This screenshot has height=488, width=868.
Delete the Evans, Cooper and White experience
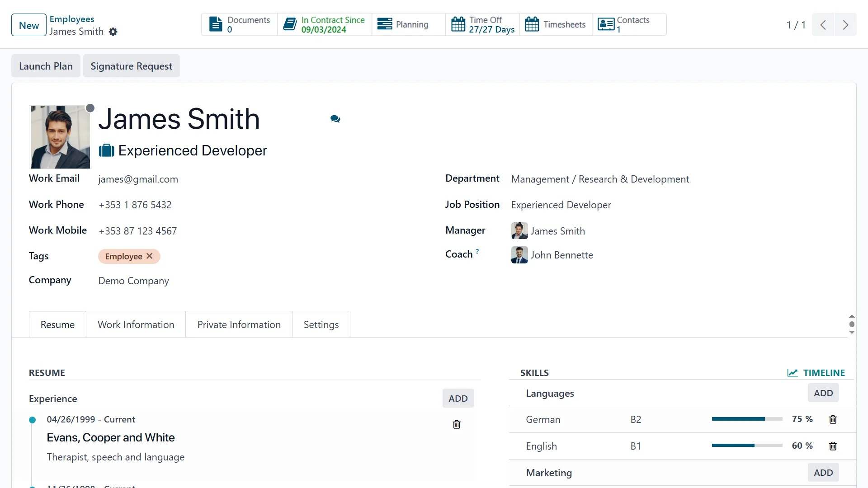click(x=457, y=424)
